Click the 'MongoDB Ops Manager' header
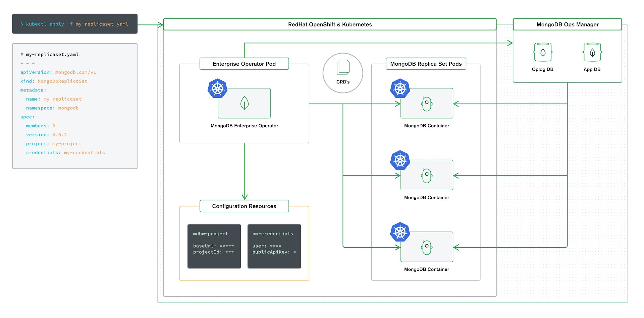The width and height of the screenshot is (644, 318). (x=568, y=24)
